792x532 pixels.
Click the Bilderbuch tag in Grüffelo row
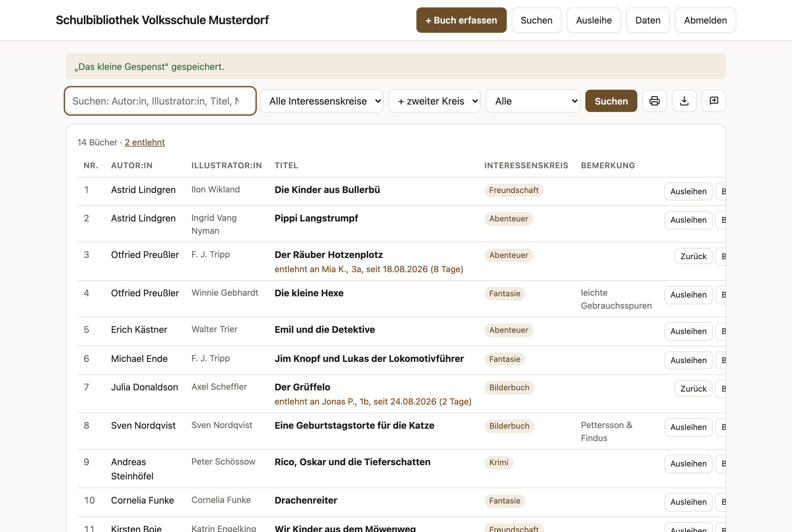click(509, 388)
